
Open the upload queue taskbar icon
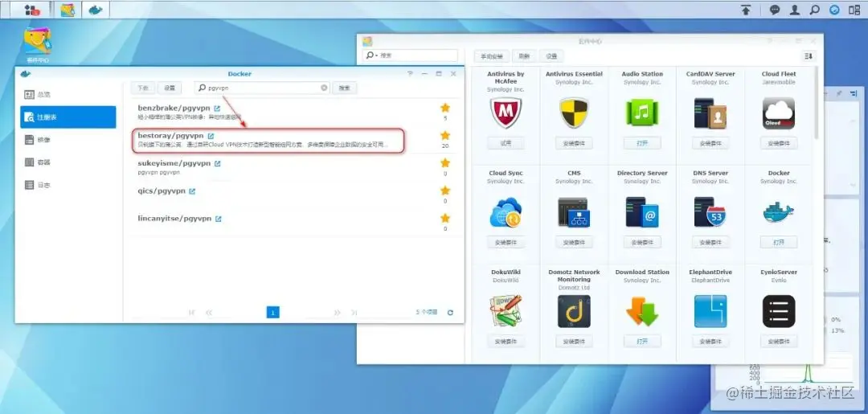pos(746,10)
